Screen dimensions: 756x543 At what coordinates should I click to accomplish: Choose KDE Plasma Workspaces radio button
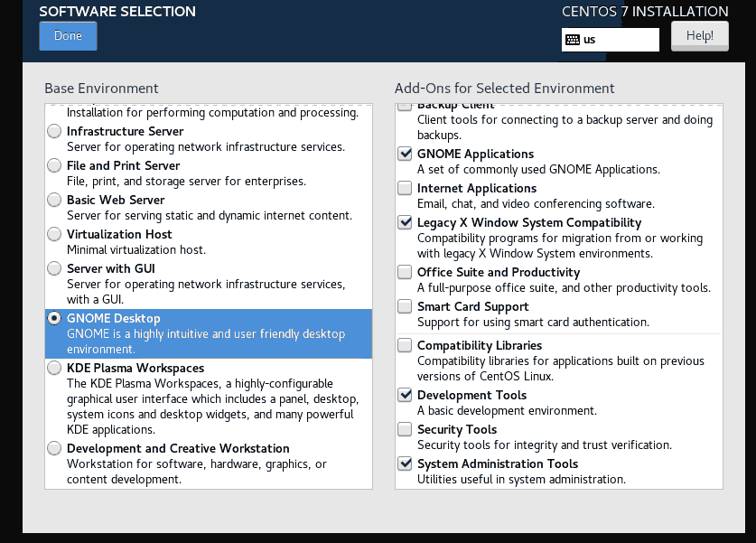54,368
